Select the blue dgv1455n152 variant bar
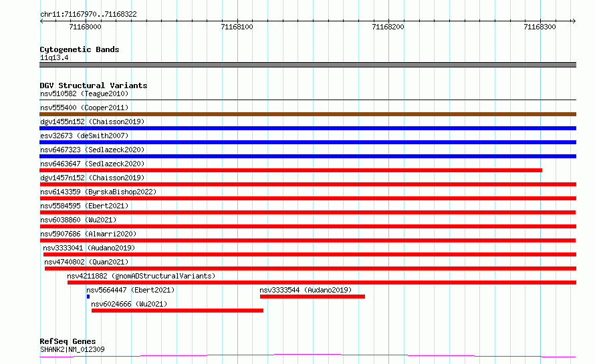The width and height of the screenshot is (595, 364). point(308,128)
